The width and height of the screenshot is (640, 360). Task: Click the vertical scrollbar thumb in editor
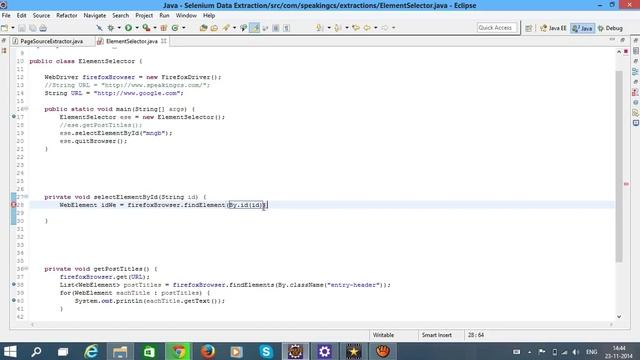619,167
